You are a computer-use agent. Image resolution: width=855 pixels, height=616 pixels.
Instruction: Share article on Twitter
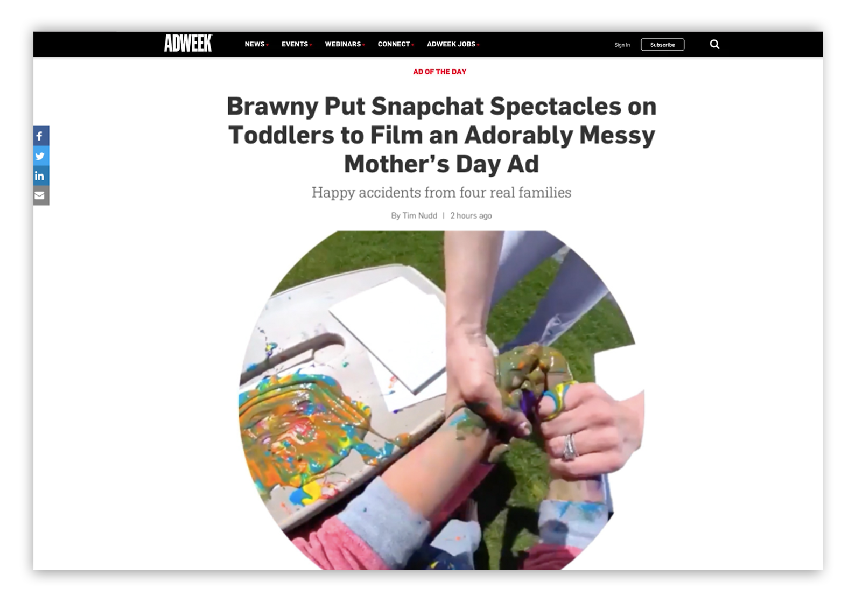tap(41, 156)
